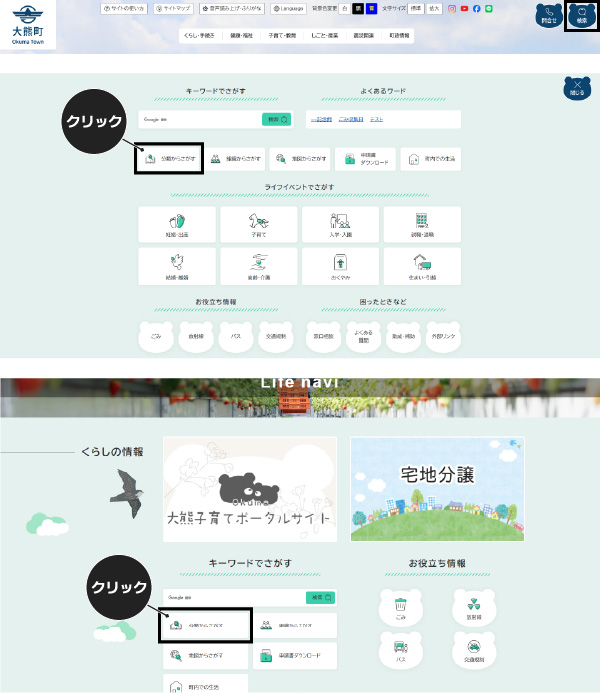Click the 検索 bear-shaped search icon at top right

tap(581, 15)
